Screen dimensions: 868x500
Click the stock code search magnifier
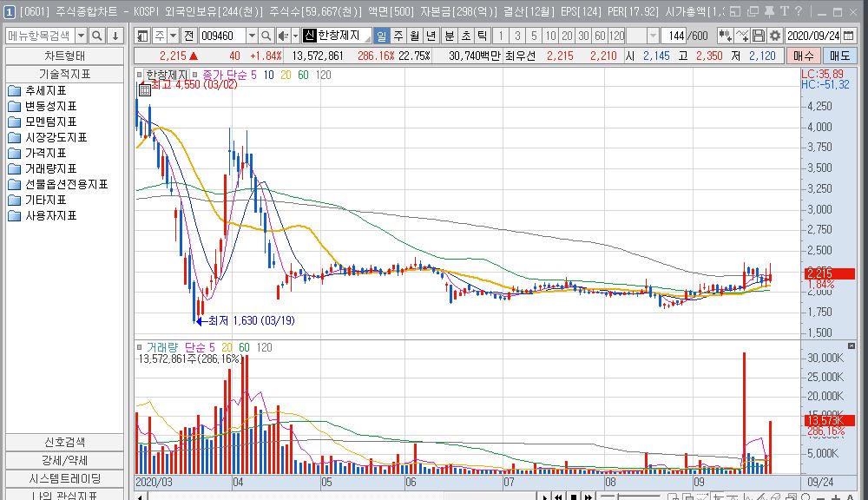(x=266, y=36)
